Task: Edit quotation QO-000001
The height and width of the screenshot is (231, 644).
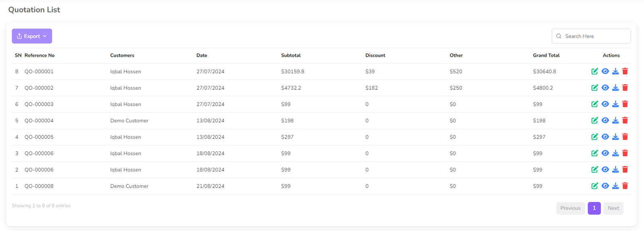Action: click(x=594, y=72)
